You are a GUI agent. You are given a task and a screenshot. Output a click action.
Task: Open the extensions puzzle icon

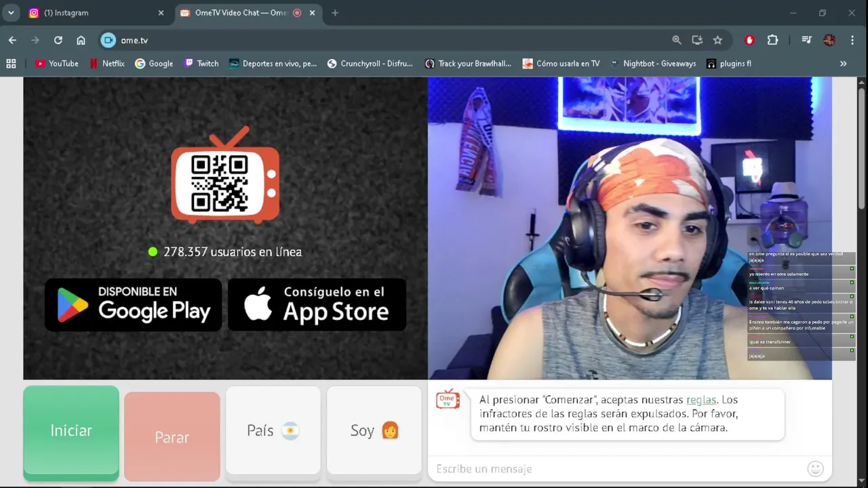pos(772,40)
